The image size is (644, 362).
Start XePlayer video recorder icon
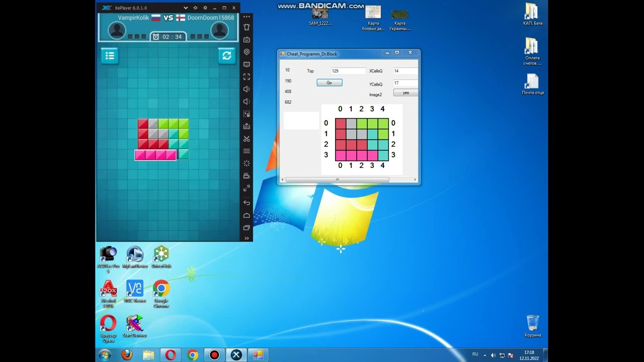coord(247,176)
